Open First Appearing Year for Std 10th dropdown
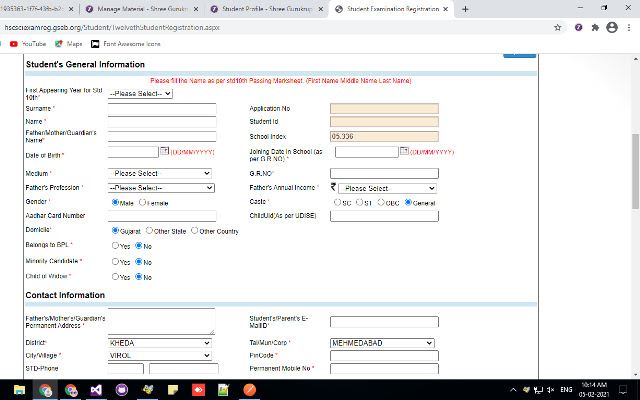 (140, 93)
